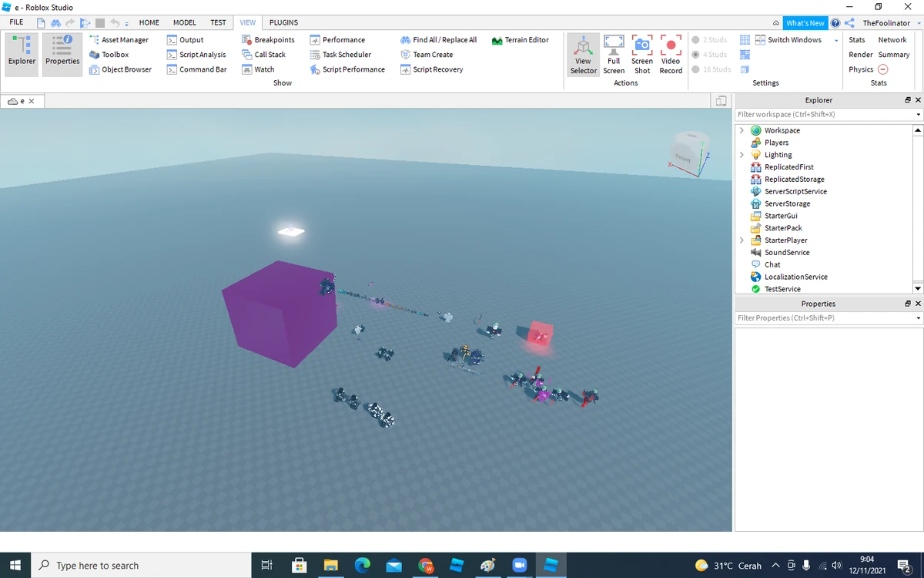Open the Object Browser
Viewport: 924px width, 578px height.
pos(127,69)
